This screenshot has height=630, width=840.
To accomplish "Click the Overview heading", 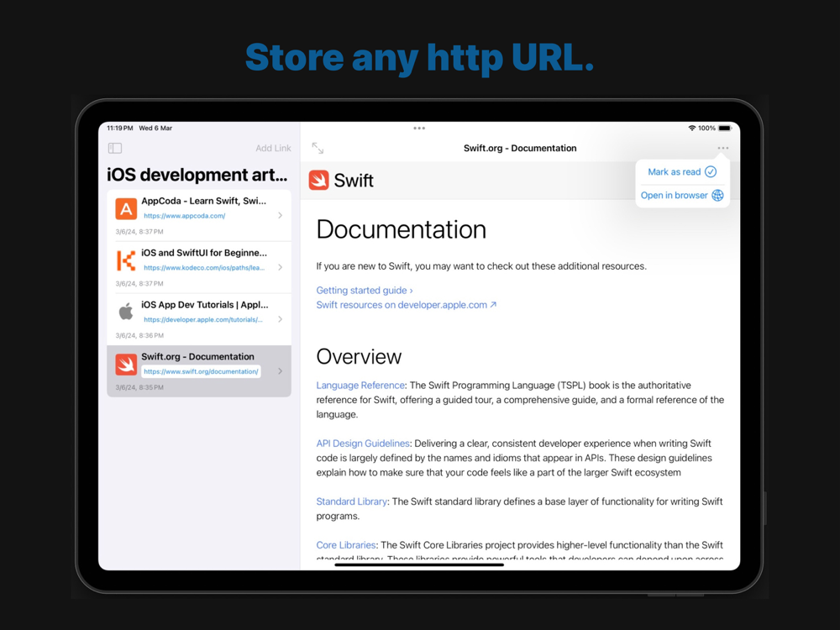I will [x=359, y=357].
